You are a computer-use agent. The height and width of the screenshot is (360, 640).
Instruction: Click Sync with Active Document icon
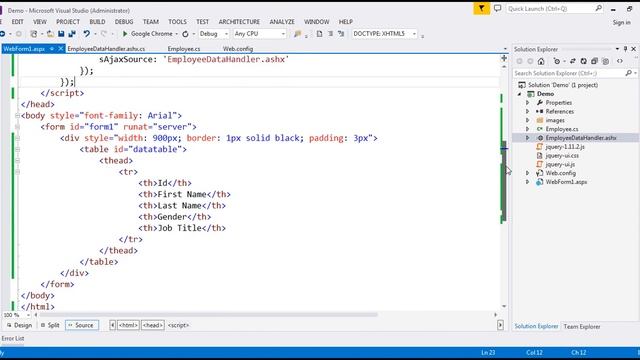click(572, 61)
